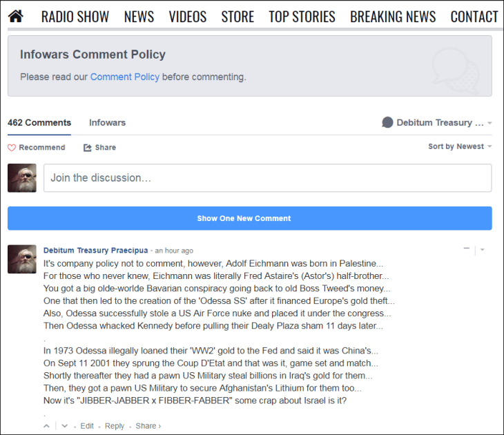Image resolution: width=504 pixels, height=435 pixels.
Task: Click the commenter avatar beside the comment
Action: coord(21,259)
